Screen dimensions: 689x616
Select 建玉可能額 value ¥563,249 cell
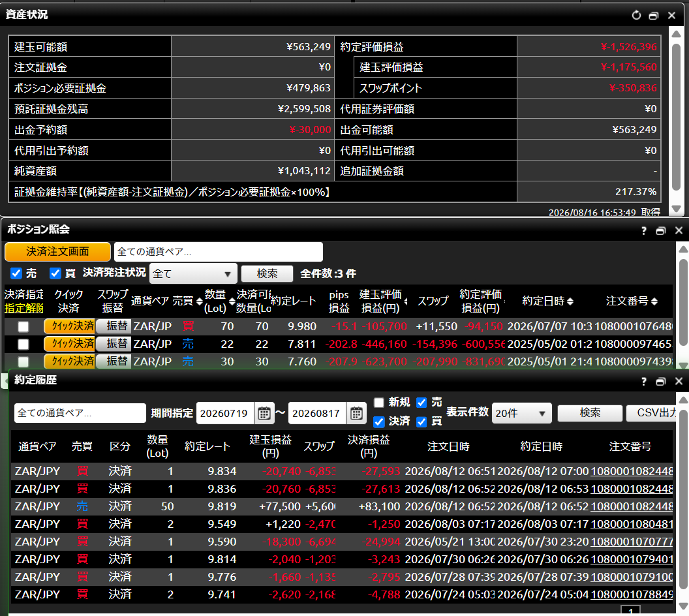[x=253, y=46]
